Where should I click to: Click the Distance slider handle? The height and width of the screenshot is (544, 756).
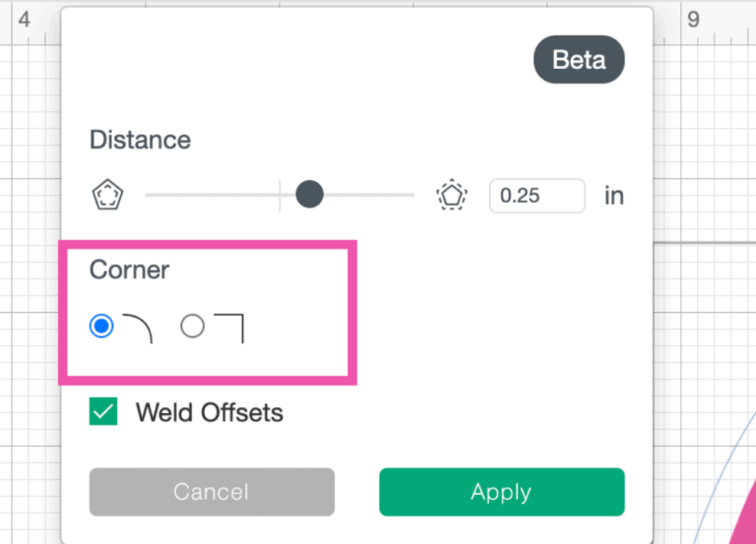pos(310,195)
